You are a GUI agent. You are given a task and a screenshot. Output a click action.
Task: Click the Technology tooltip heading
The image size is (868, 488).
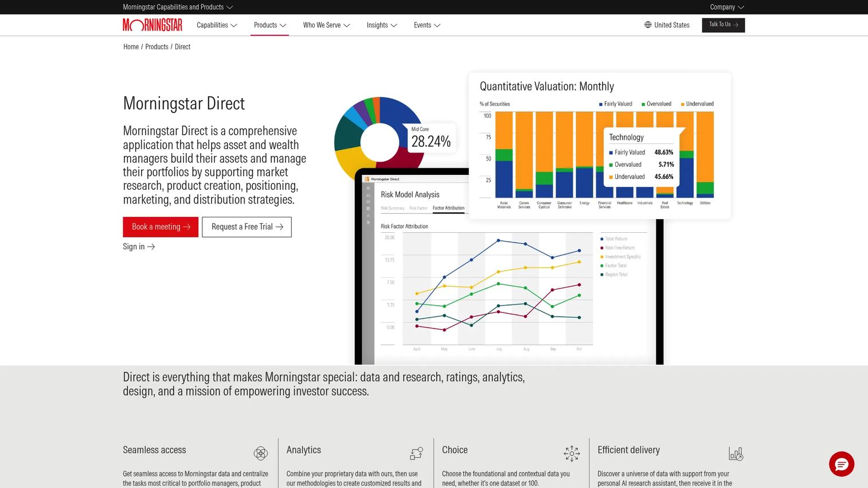coord(627,138)
